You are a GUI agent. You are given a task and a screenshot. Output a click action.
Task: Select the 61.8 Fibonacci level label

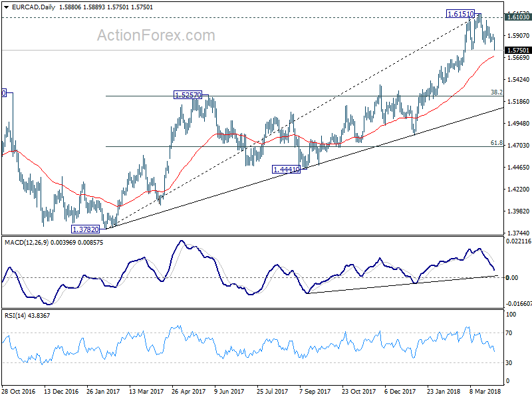[496, 143]
